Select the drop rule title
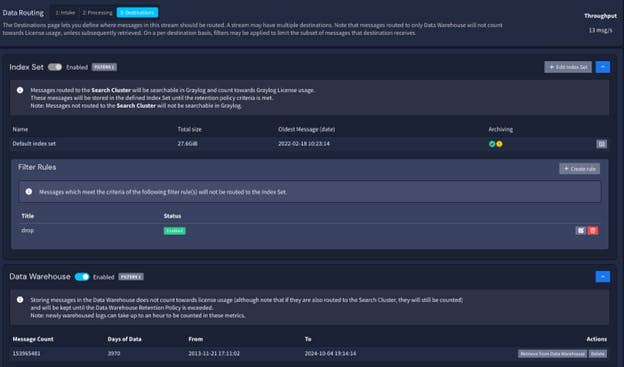 (27, 230)
